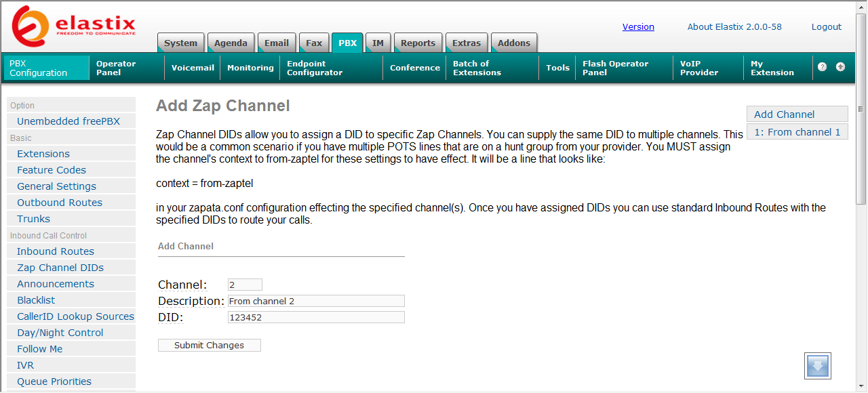Click the DID field label
Image resolution: width=868 pixels, height=393 pixels.
click(x=171, y=317)
